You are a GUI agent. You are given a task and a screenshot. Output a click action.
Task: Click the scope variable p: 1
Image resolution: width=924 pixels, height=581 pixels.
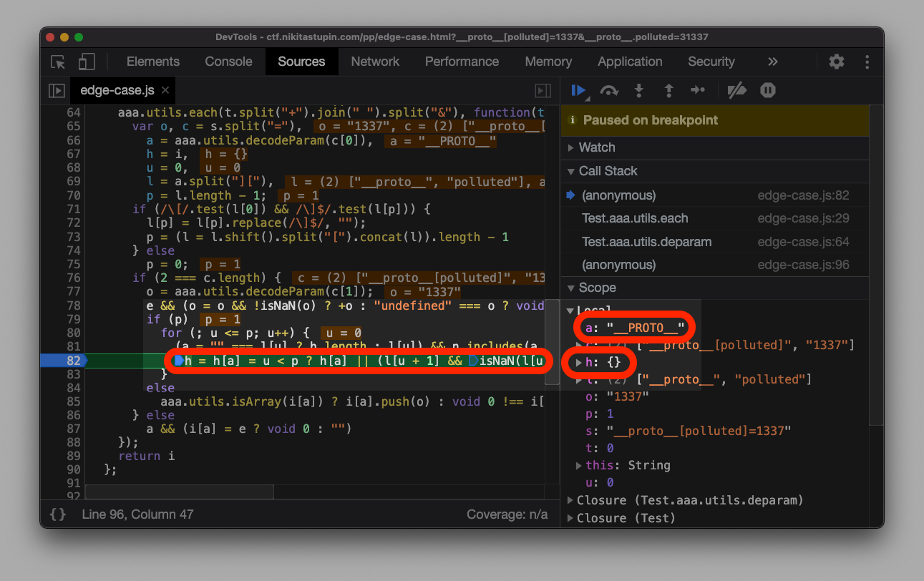coord(600,414)
